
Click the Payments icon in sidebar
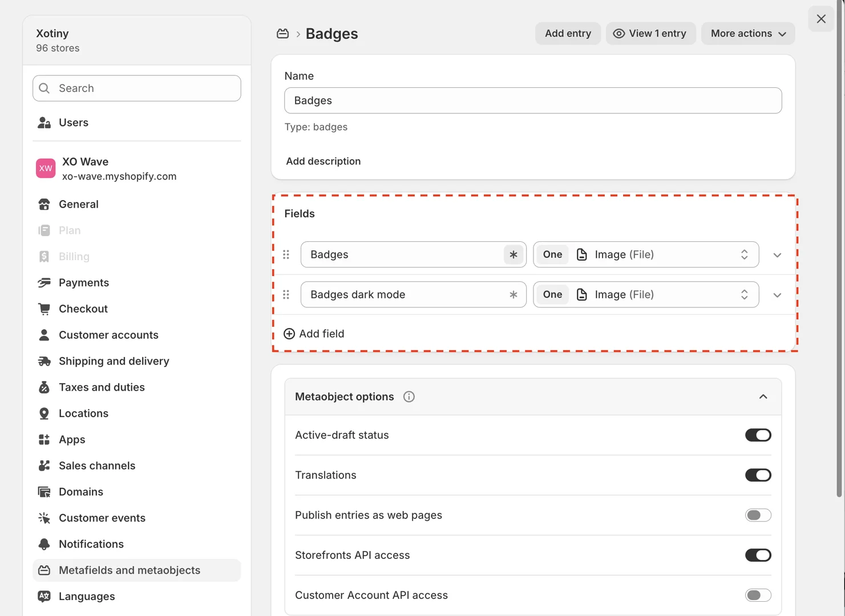(45, 283)
